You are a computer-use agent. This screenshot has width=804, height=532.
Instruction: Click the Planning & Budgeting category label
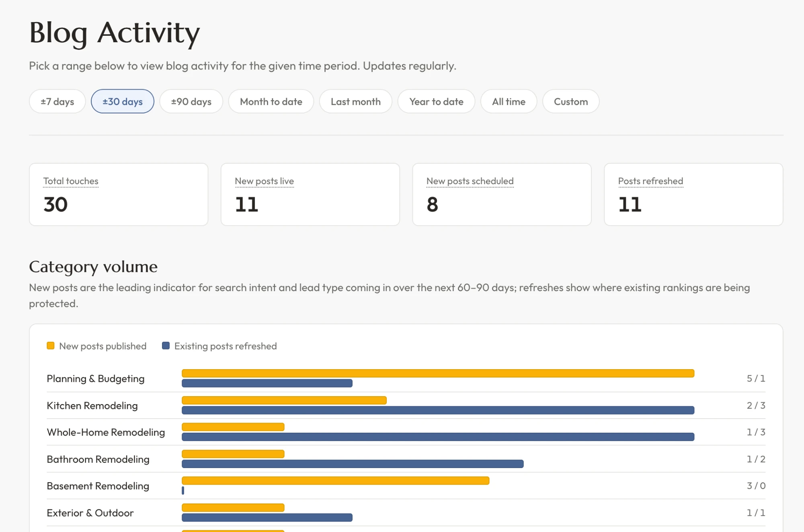click(96, 378)
